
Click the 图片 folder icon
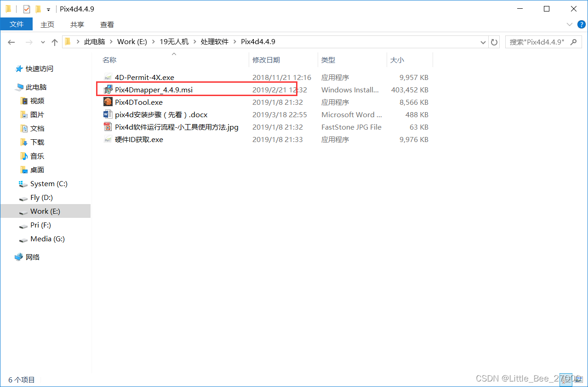pos(24,114)
